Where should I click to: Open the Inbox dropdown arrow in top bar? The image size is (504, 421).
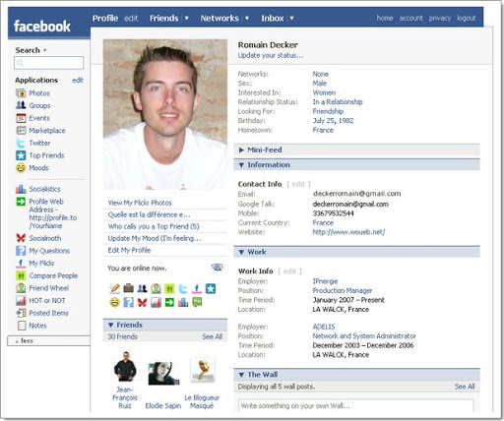pos(291,18)
